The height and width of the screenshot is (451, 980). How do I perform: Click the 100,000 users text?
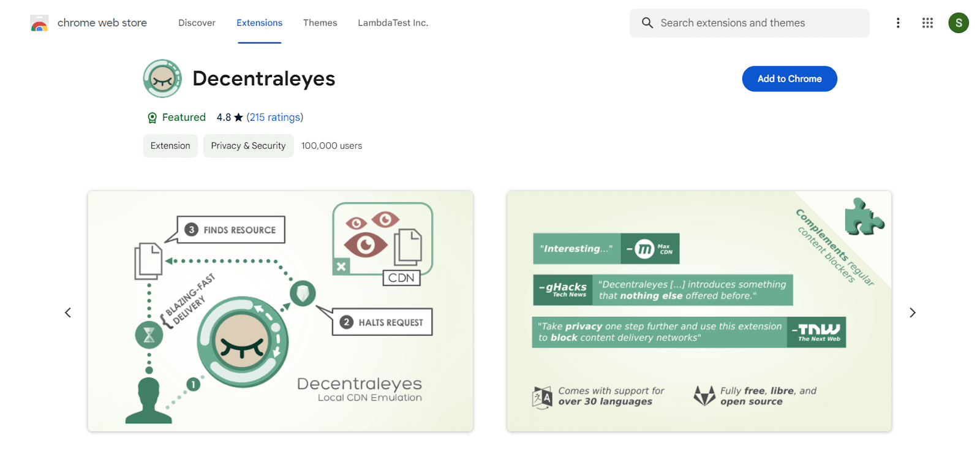point(331,146)
